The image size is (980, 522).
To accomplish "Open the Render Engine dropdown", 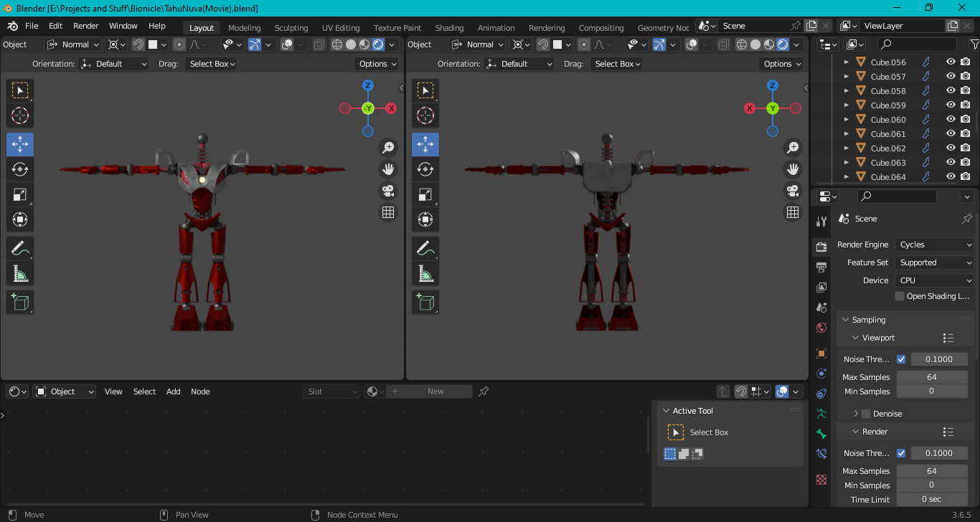I will (935, 245).
